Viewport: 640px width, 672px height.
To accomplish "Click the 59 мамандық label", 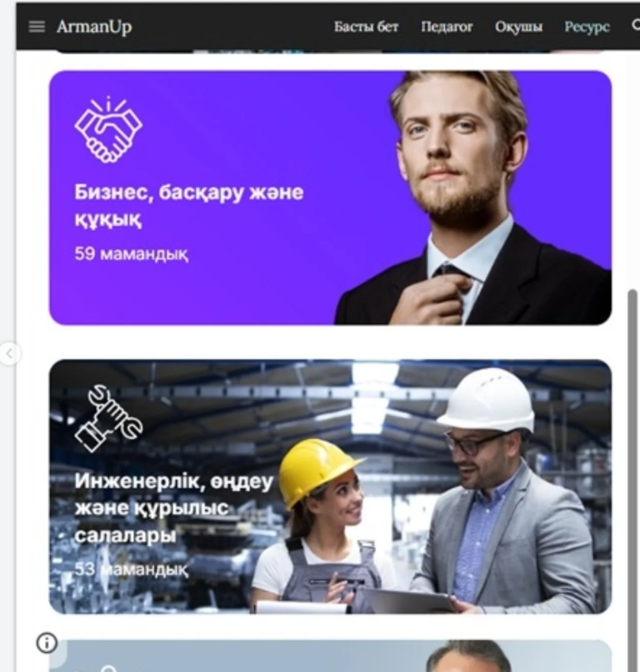I will click(x=131, y=253).
